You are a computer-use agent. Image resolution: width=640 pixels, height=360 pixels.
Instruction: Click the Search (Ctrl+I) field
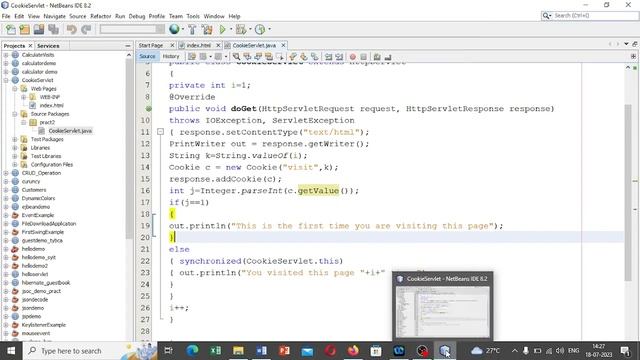pos(594,16)
